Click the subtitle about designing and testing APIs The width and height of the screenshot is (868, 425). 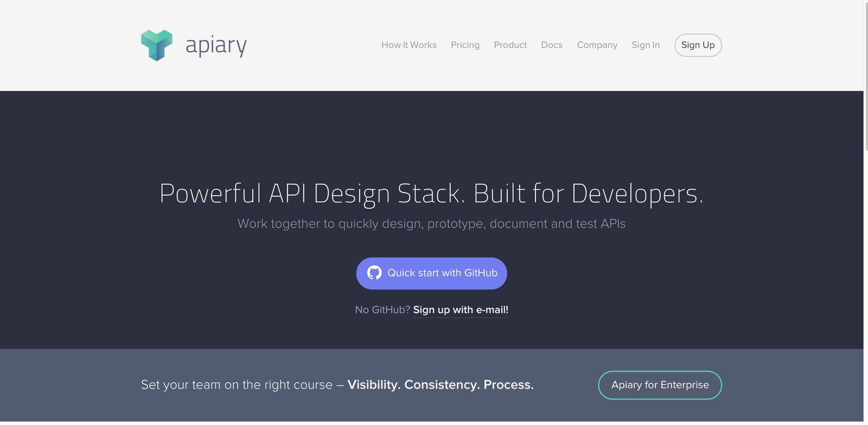tap(432, 224)
